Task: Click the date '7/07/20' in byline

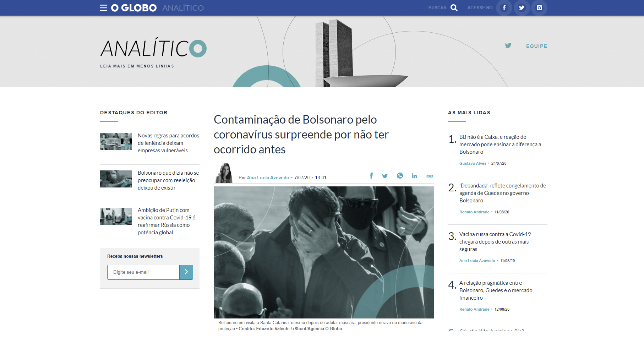Action: click(302, 178)
